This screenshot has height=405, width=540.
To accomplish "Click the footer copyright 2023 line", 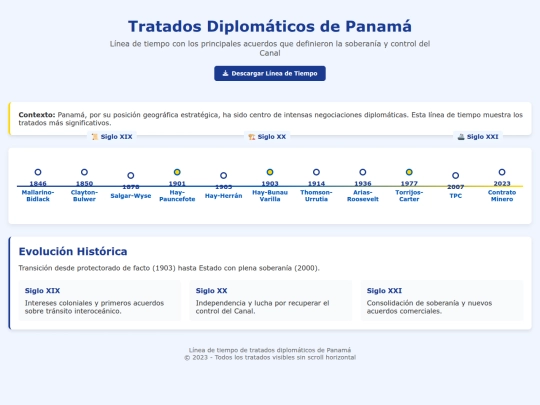I will tap(270, 357).
